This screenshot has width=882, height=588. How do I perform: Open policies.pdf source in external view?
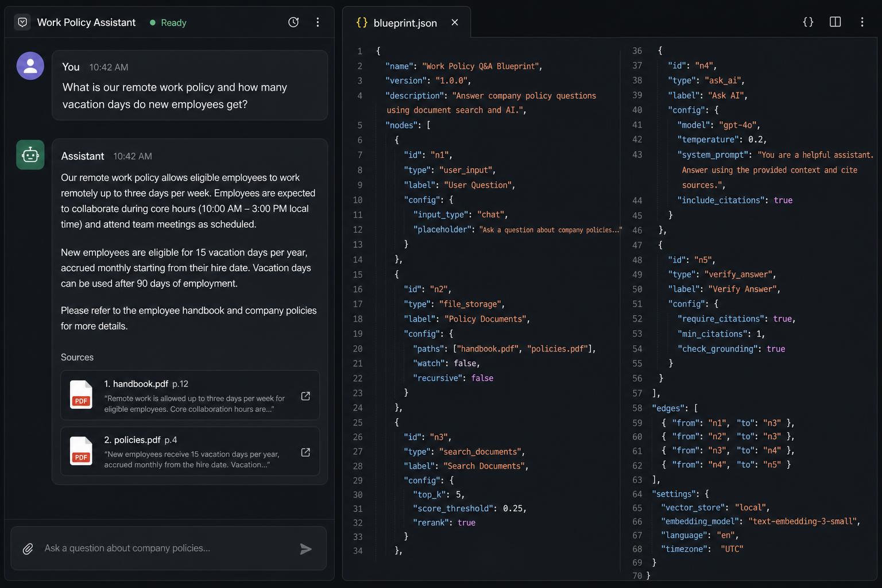[x=305, y=452]
